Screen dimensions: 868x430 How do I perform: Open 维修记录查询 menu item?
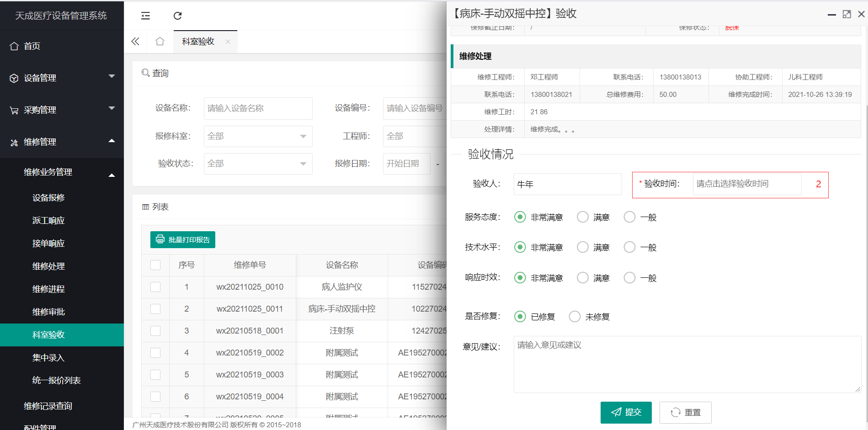[x=62, y=406]
